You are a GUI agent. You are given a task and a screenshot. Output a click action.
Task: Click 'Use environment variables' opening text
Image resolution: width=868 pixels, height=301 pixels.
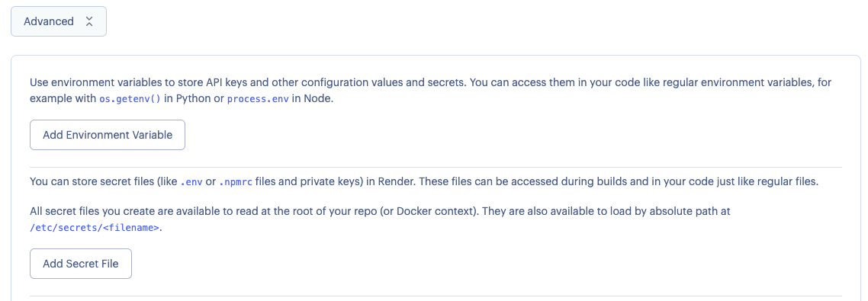[x=88, y=83]
